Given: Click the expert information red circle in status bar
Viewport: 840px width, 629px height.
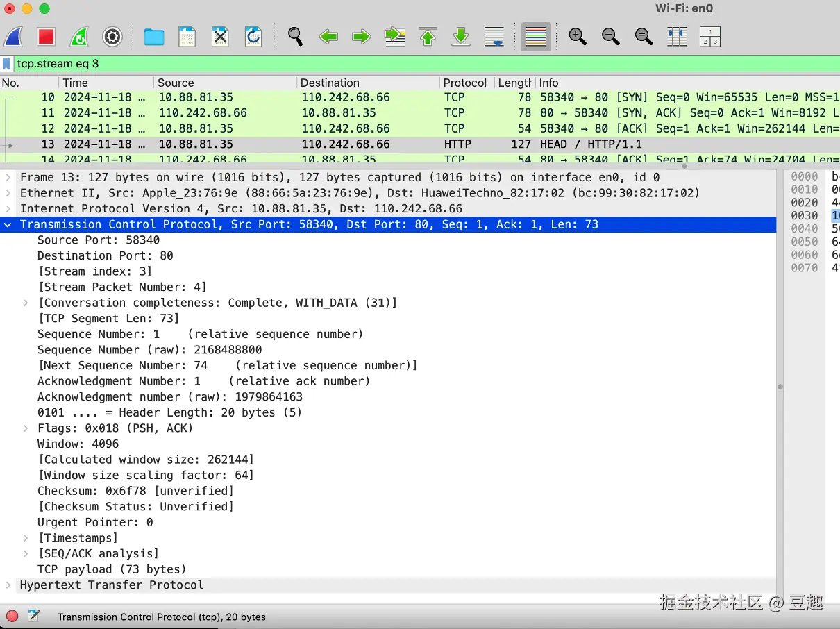Looking at the screenshot, I should pos(12,616).
